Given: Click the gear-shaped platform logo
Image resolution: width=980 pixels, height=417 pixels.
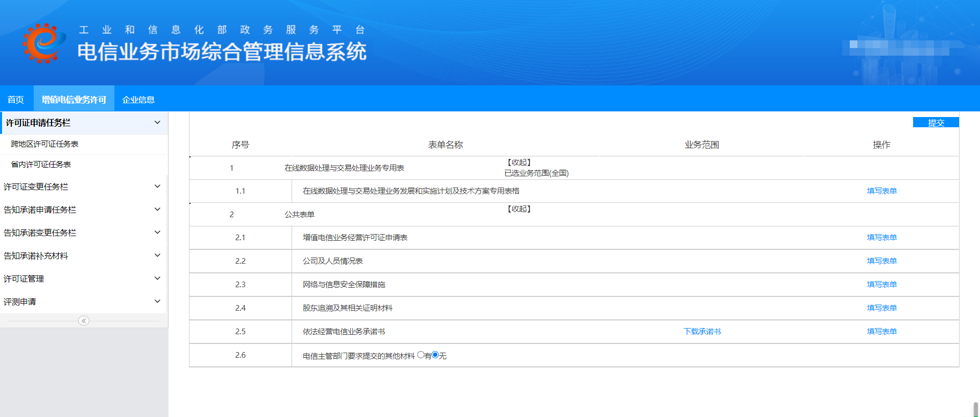Looking at the screenshot, I should tap(44, 43).
